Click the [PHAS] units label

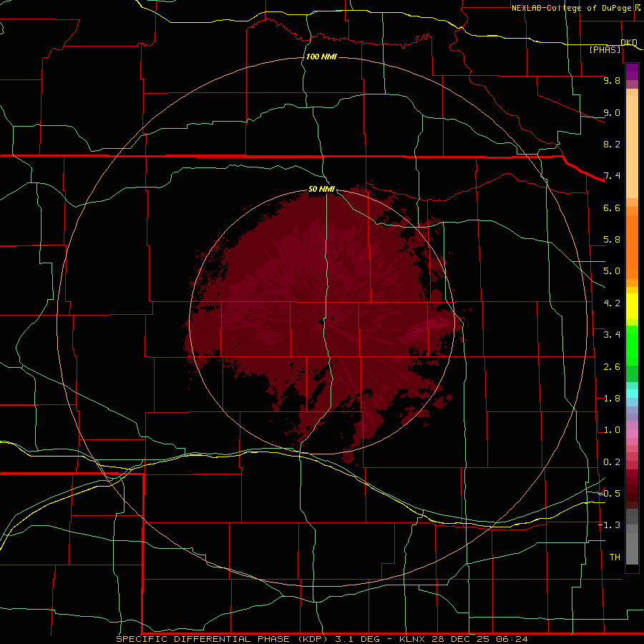click(x=605, y=50)
